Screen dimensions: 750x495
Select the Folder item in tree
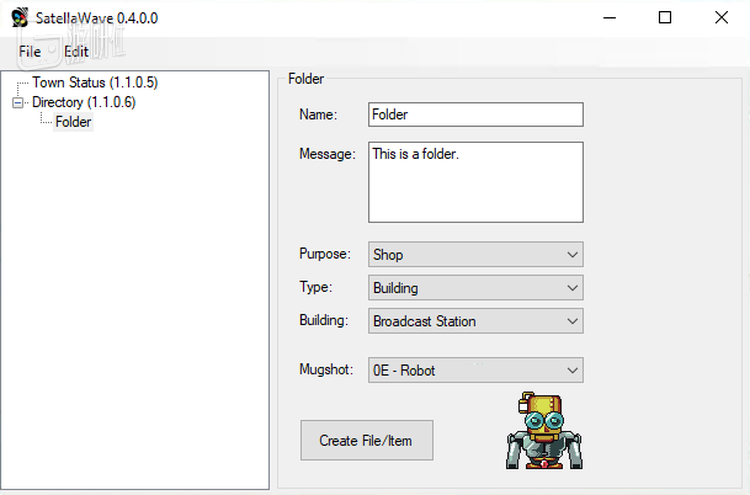coord(73,122)
